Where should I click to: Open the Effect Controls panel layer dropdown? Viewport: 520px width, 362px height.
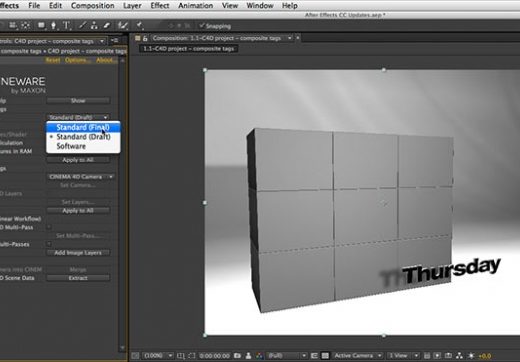pyautogui.click(x=101, y=41)
